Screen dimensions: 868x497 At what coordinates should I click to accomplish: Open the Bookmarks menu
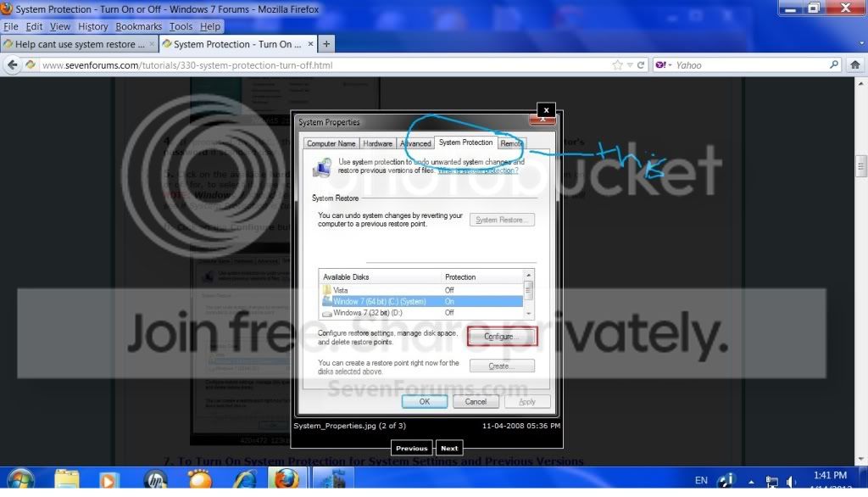[x=138, y=26]
